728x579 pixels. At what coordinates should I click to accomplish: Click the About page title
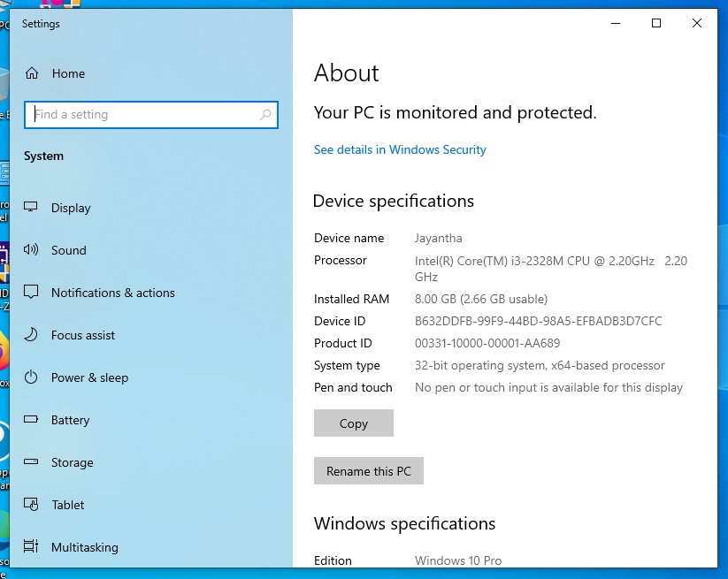[x=347, y=72]
